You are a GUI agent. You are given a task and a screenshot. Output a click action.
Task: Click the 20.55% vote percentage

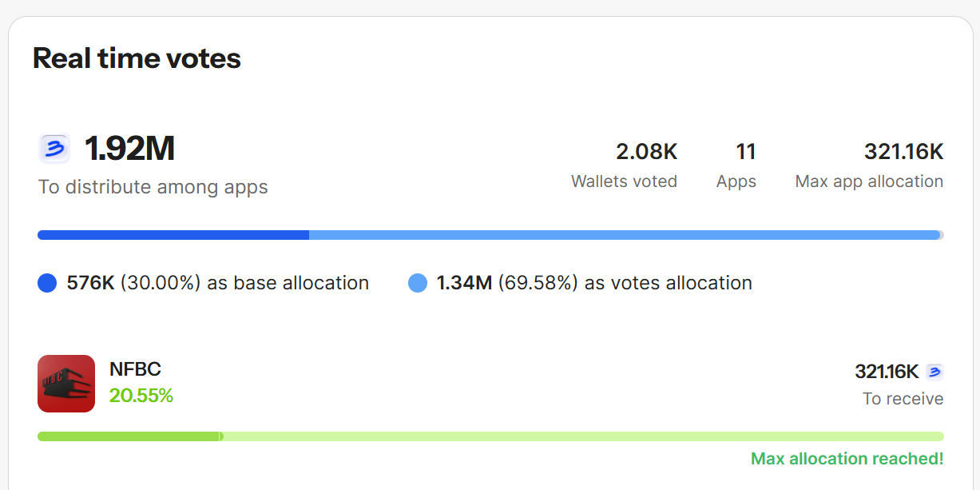pos(141,395)
